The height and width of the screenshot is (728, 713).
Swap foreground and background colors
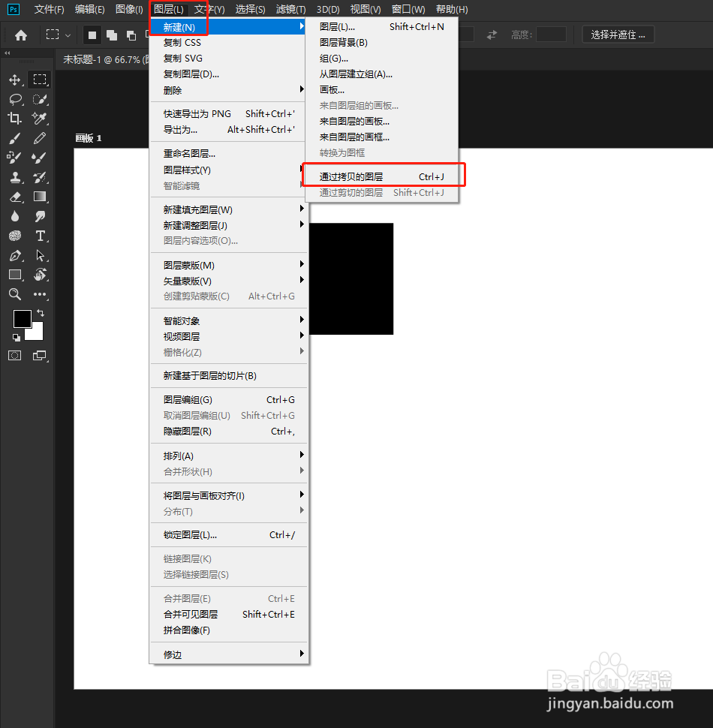pyautogui.click(x=41, y=313)
